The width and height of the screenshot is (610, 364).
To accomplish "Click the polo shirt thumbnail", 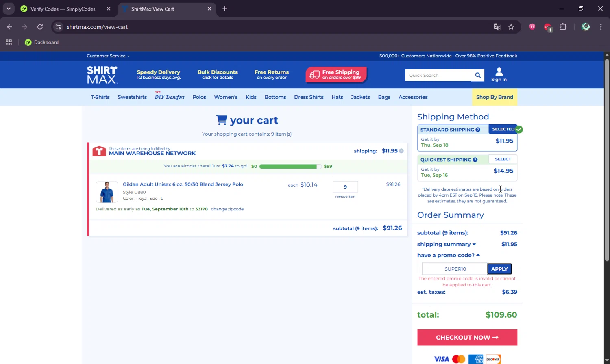I will [107, 192].
